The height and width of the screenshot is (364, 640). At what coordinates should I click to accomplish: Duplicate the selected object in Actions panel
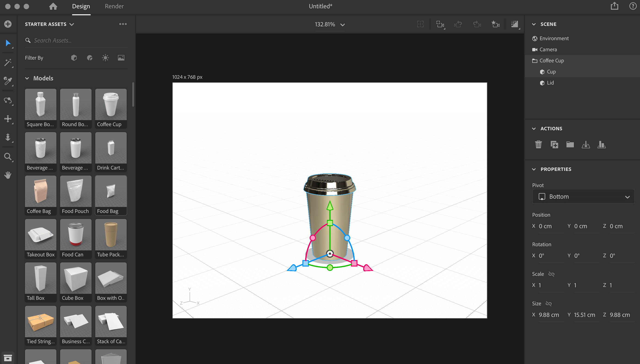click(554, 145)
